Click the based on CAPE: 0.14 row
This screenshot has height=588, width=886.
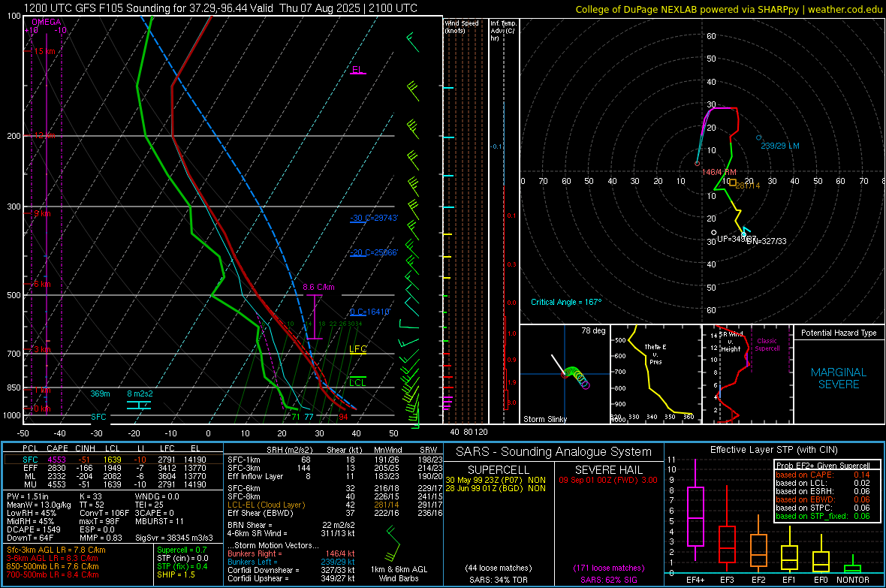(x=823, y=475)
